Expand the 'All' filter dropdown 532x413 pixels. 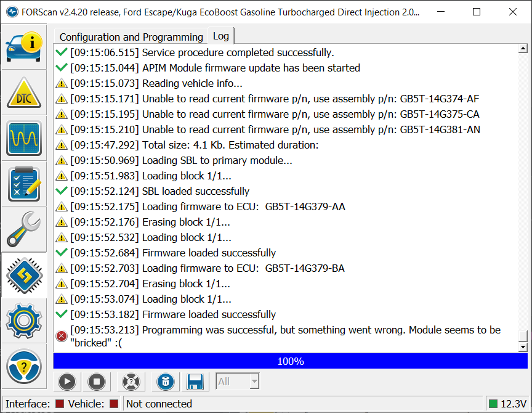tap(254, 382)
